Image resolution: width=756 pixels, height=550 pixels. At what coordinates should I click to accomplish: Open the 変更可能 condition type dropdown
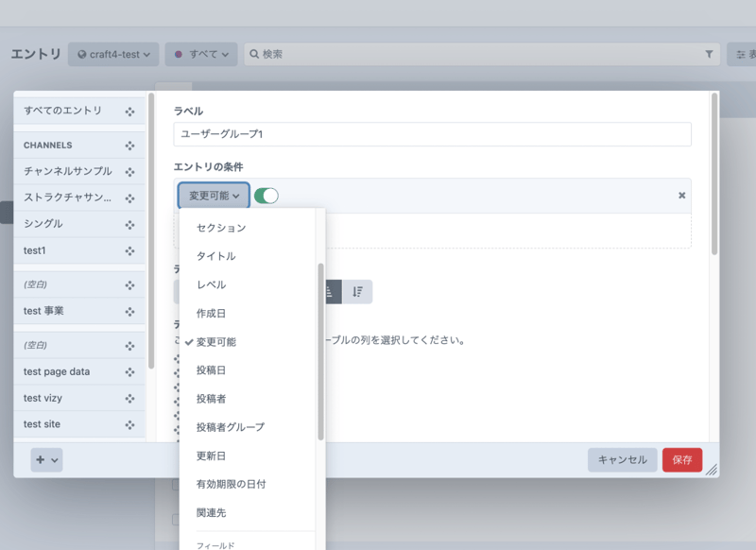(x=214, y=196)
